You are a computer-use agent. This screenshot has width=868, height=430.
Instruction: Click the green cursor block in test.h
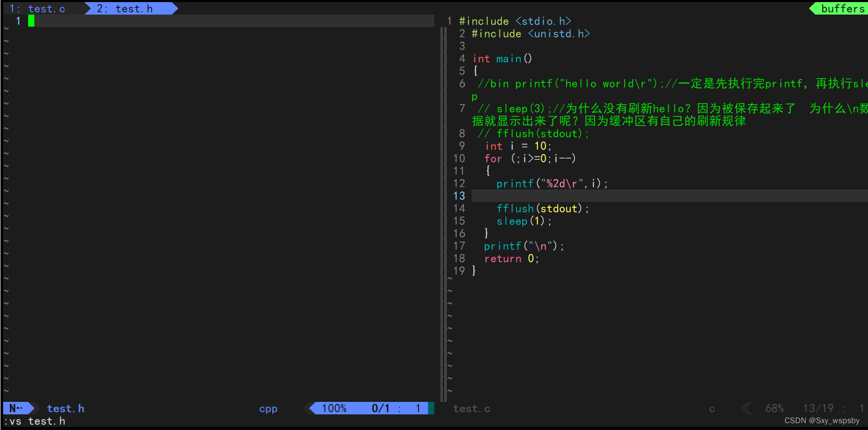[31, 21]
